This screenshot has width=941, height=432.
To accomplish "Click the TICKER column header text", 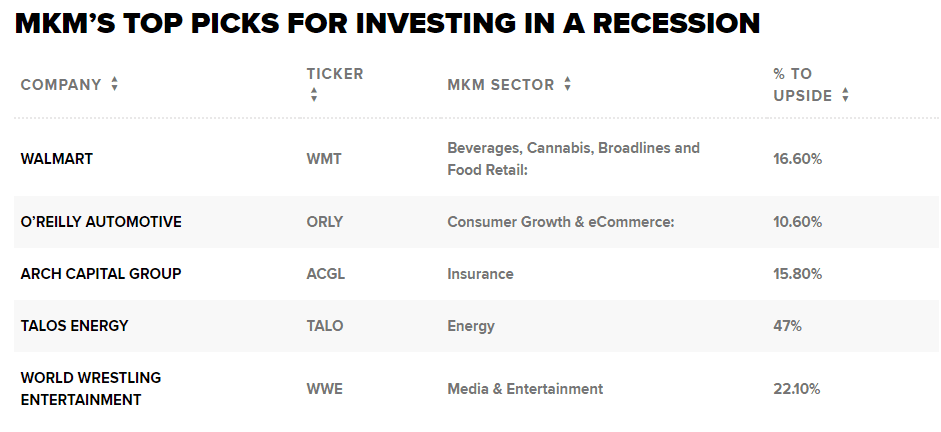I will pyautogui.click(x=335, y=74).
